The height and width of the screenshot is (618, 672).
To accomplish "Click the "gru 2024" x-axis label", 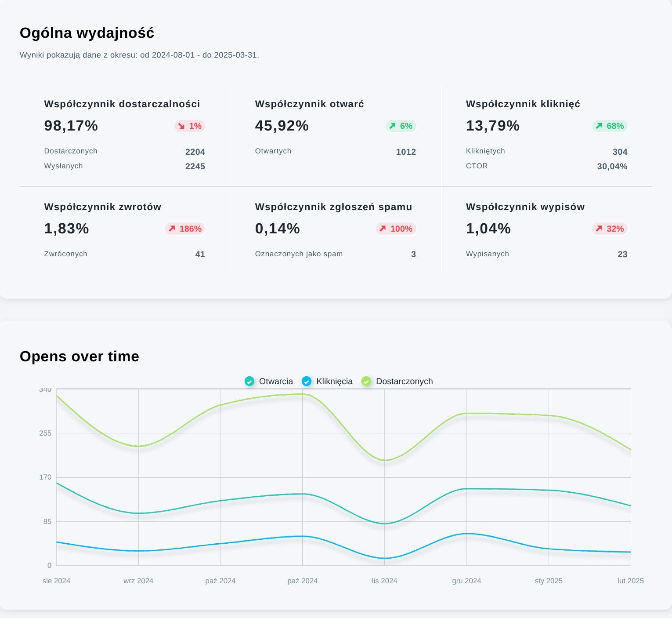I will coord(466,581).
